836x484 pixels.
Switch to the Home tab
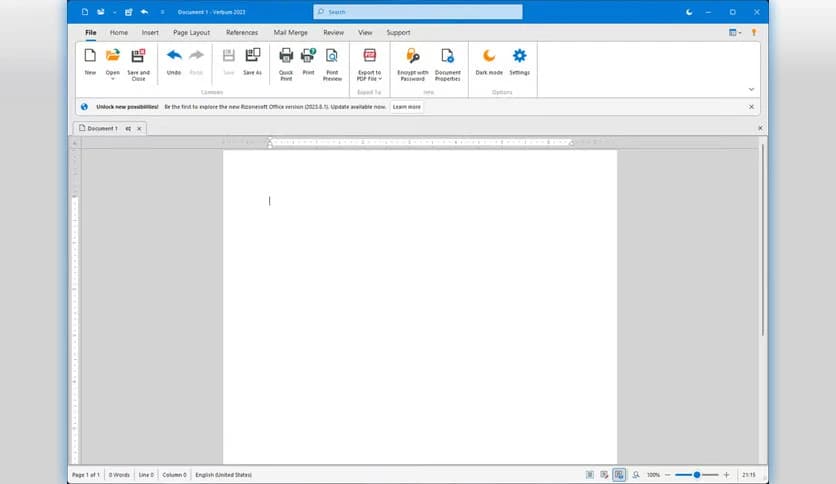coord(119,33)
